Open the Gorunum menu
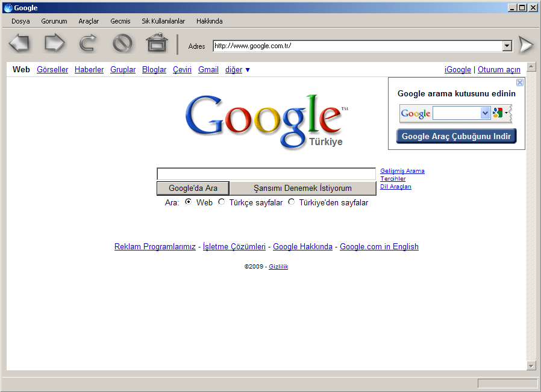The height and width of the screenshot is (392, 541). [54, 21]
